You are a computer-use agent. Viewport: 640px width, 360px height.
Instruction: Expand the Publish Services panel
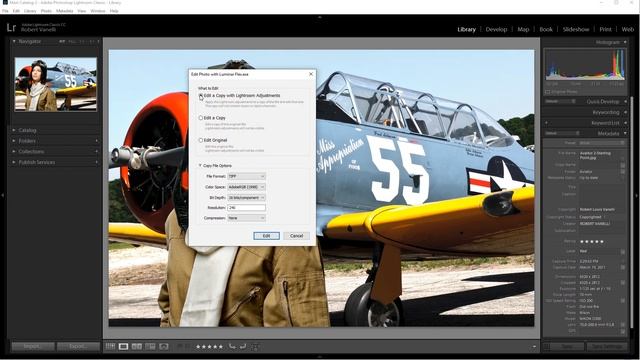point(14,162)
